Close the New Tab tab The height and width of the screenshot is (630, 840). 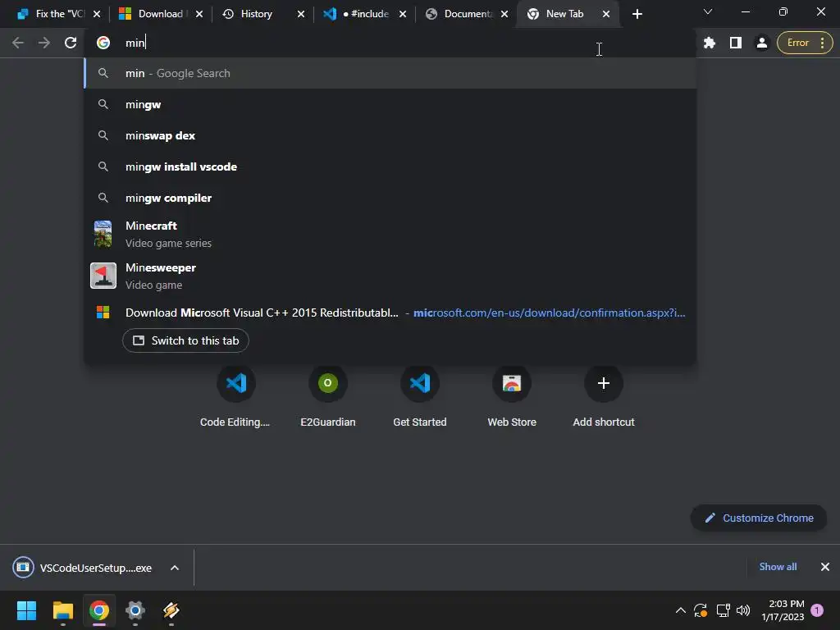(606, 14)
